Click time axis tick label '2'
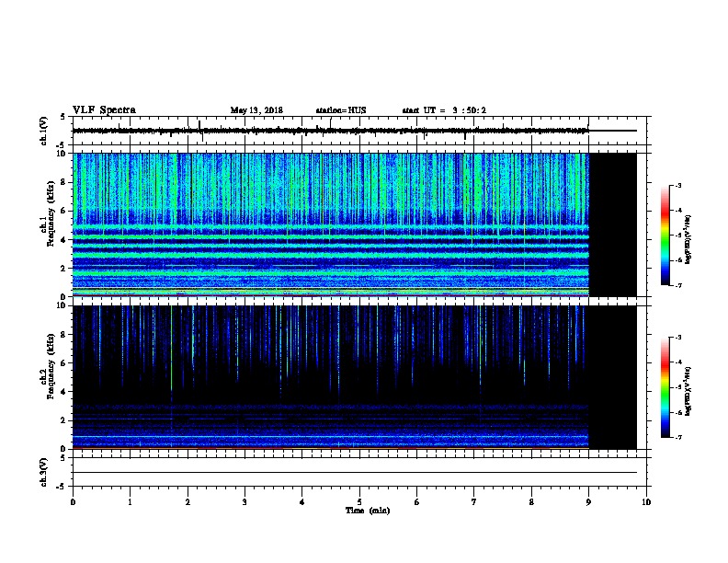The image size is (728, 563). click(188, 501)
